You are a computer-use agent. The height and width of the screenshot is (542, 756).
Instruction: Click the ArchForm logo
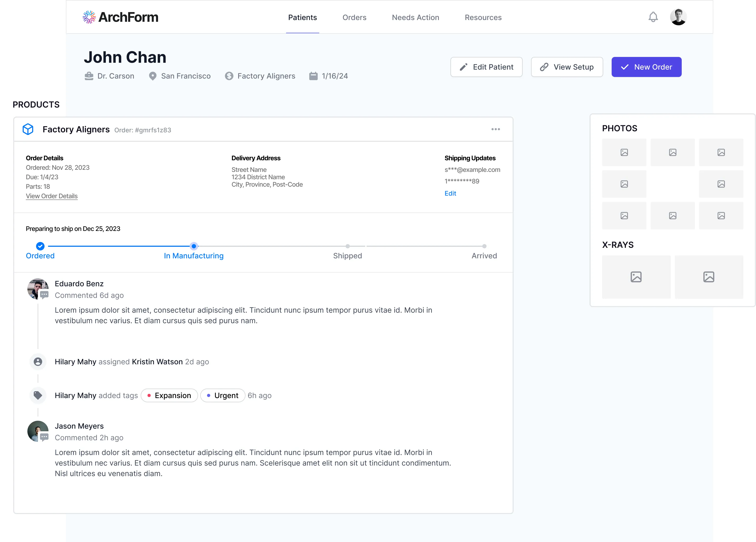(x=120, y=17)
